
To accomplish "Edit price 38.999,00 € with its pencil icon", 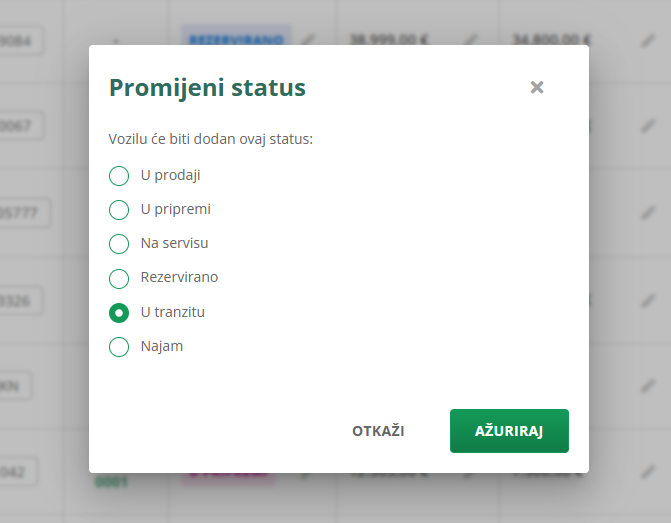I will 472,40.
